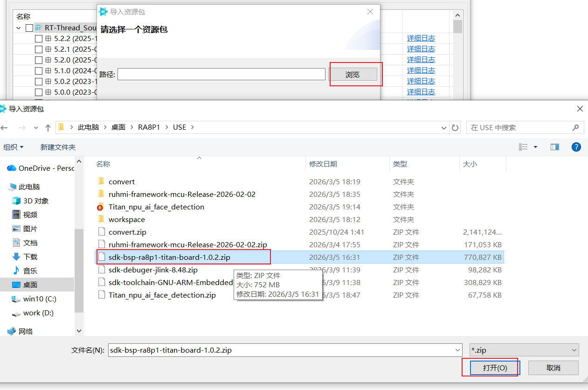This screenshot has height=390, width=588.
Task: Check the 5.0.2 version checkbox
Action: (x=39, y=82)
